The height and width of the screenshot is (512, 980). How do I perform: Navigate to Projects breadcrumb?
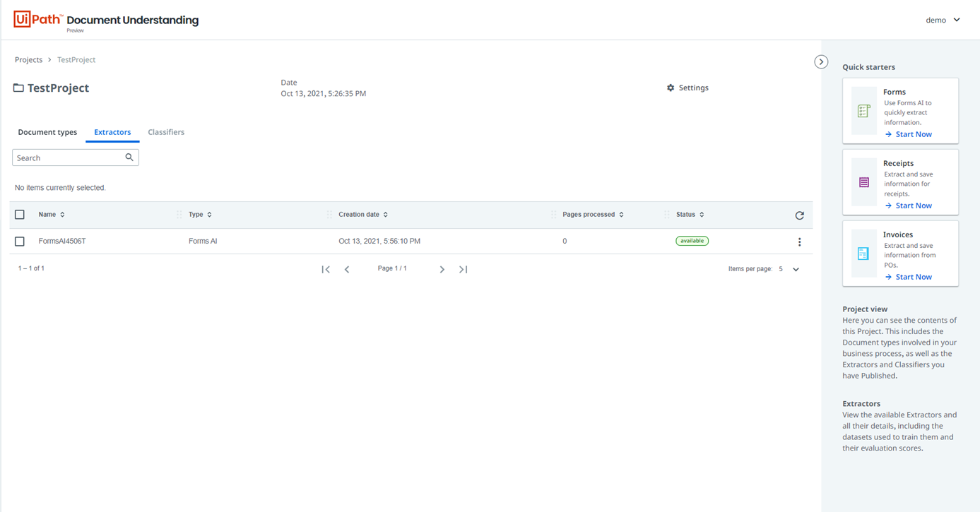[x=29, y=60]
